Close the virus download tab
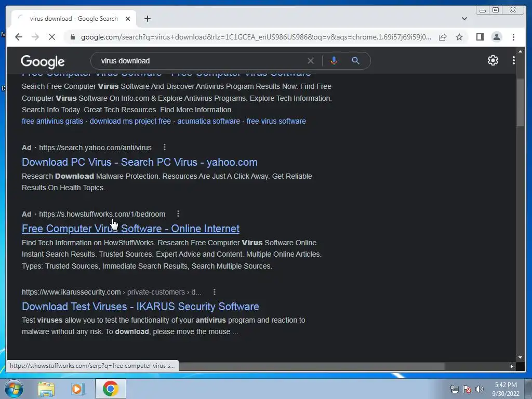Viewport: 532px width, 399px height. point(128,19)
